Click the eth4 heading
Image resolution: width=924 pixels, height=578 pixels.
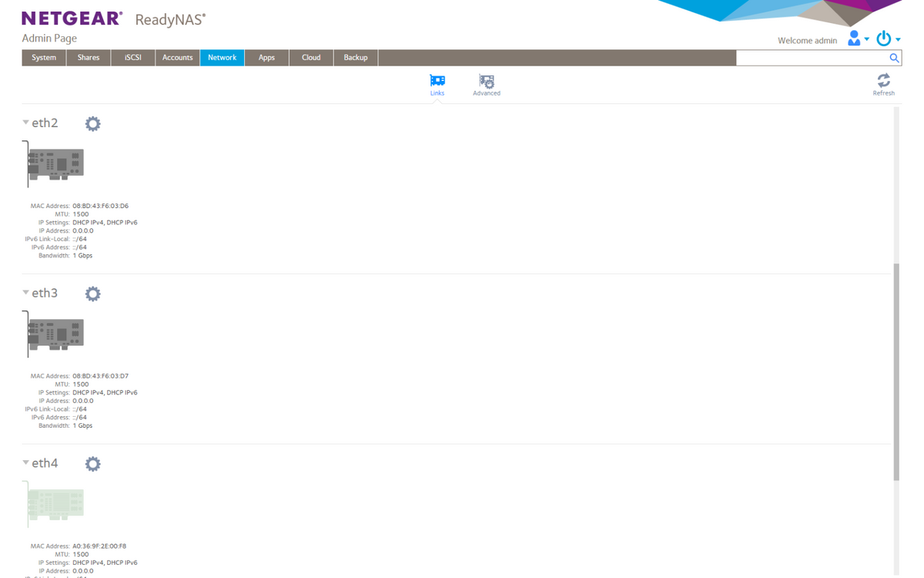[x=45, y=464]
